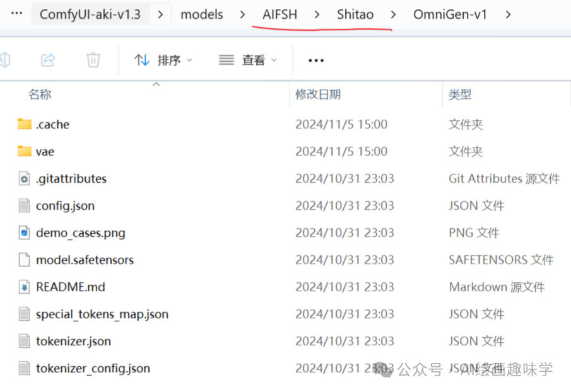
Task: Click the Delete trash can icon
Action: pyautogui.click(x=93, y=60)
